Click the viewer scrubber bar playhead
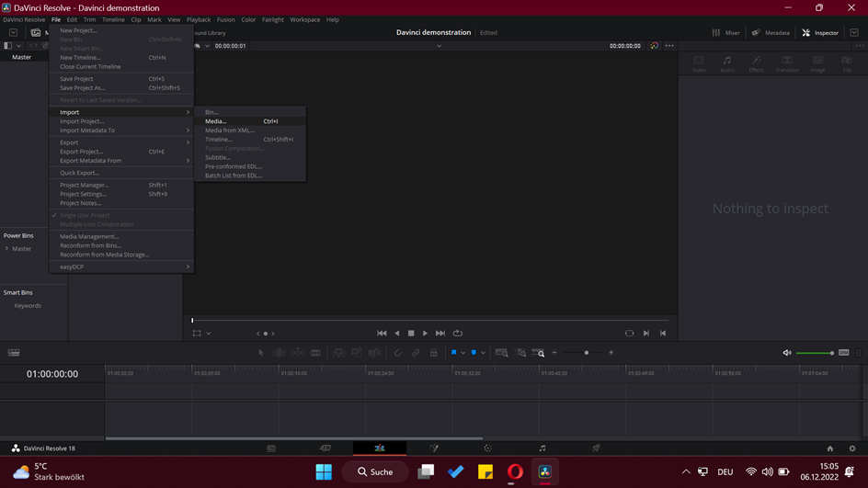Screen dimensions: 868x488 click(x=193, y=321)
